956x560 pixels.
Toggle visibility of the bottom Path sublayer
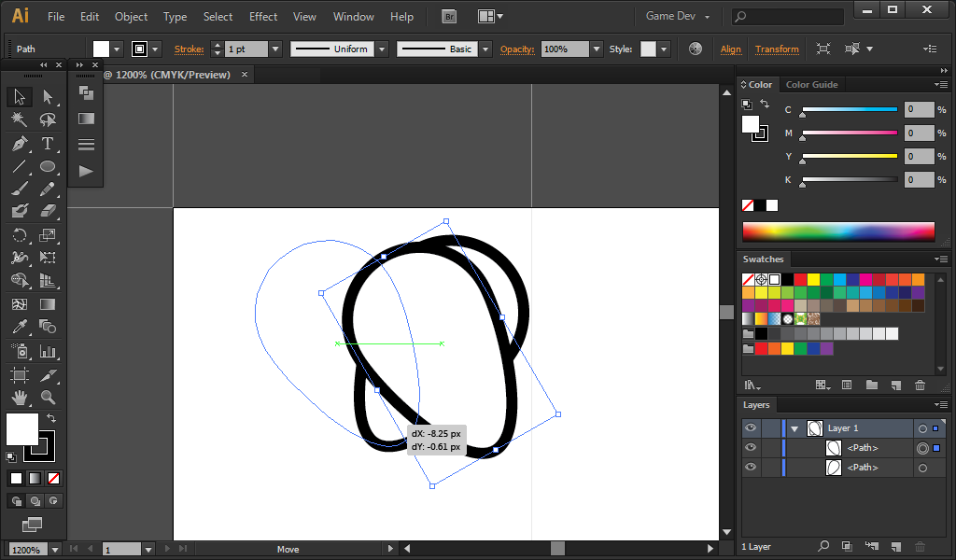pos(751,468)
